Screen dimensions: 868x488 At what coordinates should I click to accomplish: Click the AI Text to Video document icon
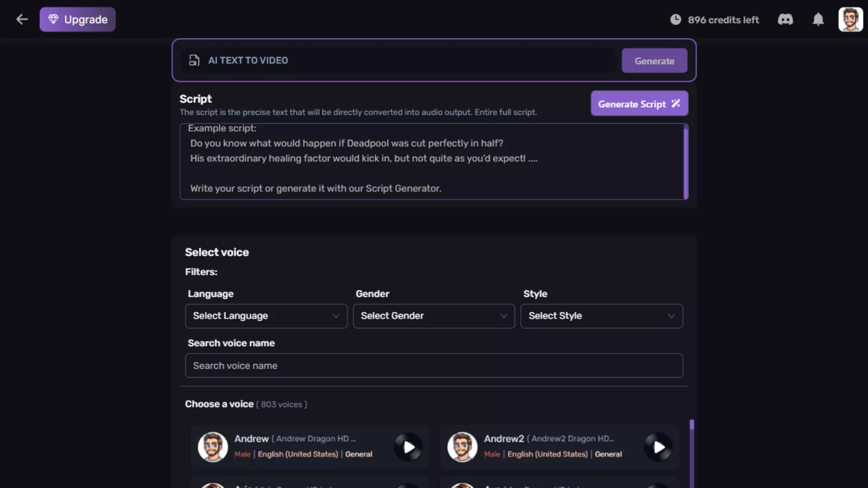pyautogui.click(x=194, y=60)
